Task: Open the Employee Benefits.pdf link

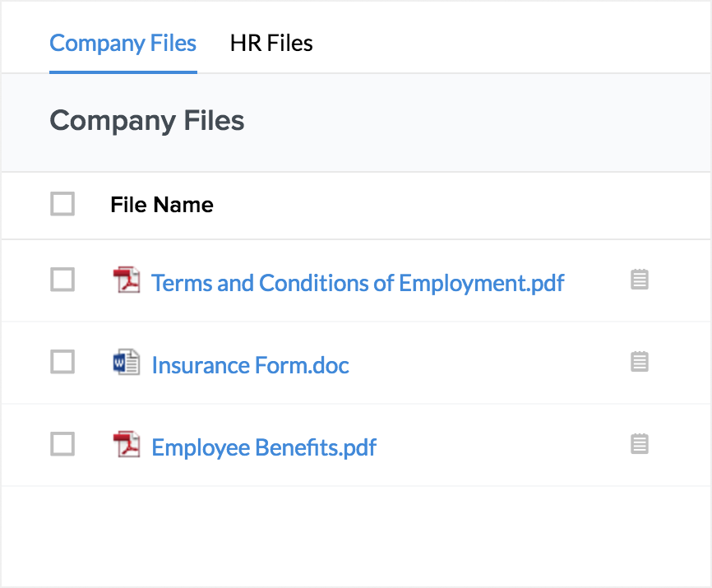Action: click(x=264, y=447)
